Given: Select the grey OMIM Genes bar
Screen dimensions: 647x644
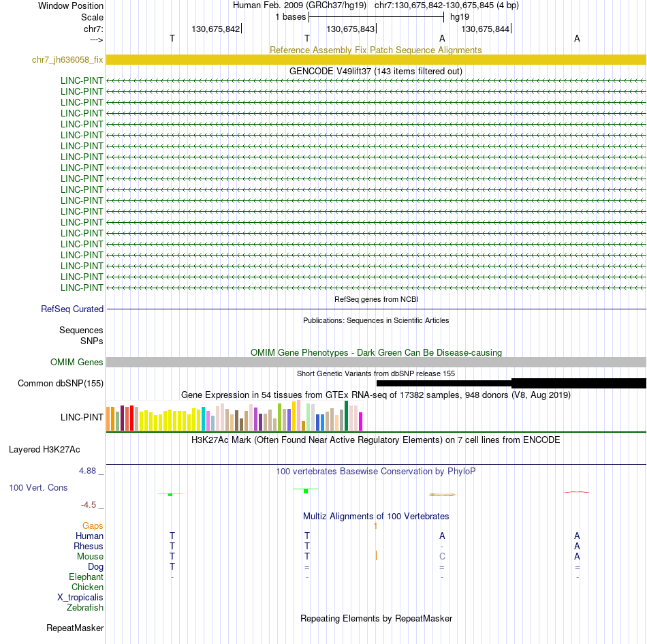Looking at the screenshot, I should tap(376, 362).
